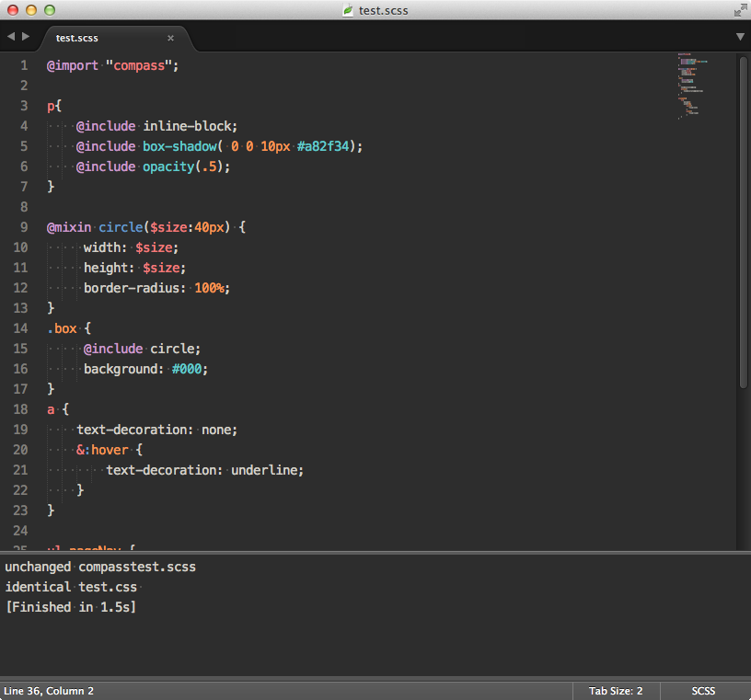Click line number 9 in the gutter
The width and height of the screenshot is (751, 700).
24,227
